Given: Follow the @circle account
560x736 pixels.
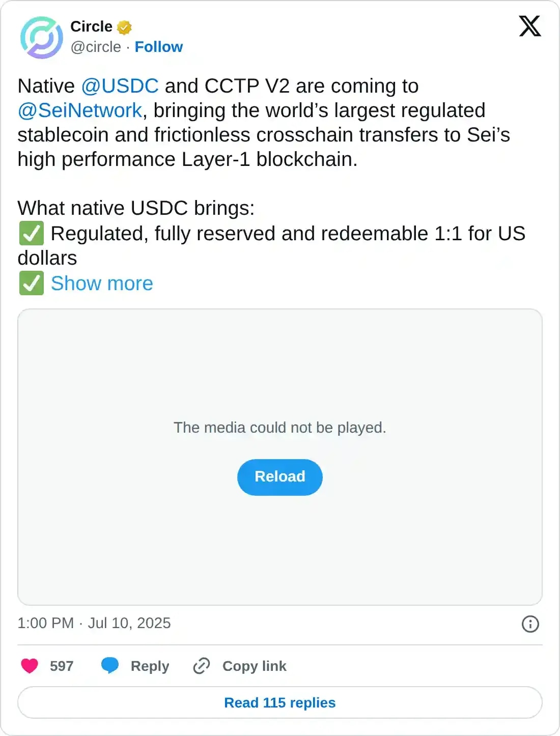Looking at the screenshot, I should tap(158, 47).
